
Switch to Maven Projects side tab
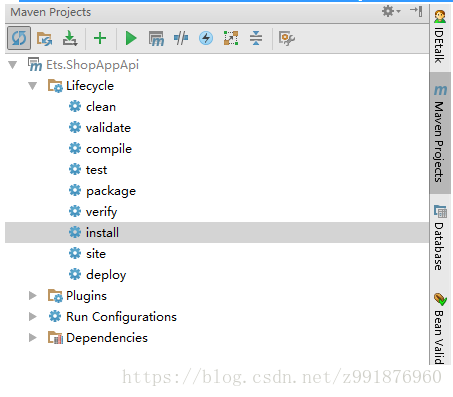[x=440, y=133]
